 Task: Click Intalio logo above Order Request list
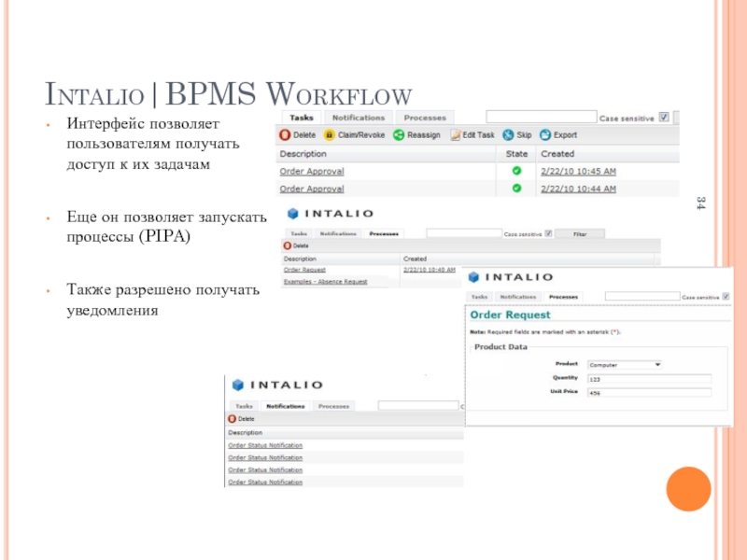tap(330, 214)
